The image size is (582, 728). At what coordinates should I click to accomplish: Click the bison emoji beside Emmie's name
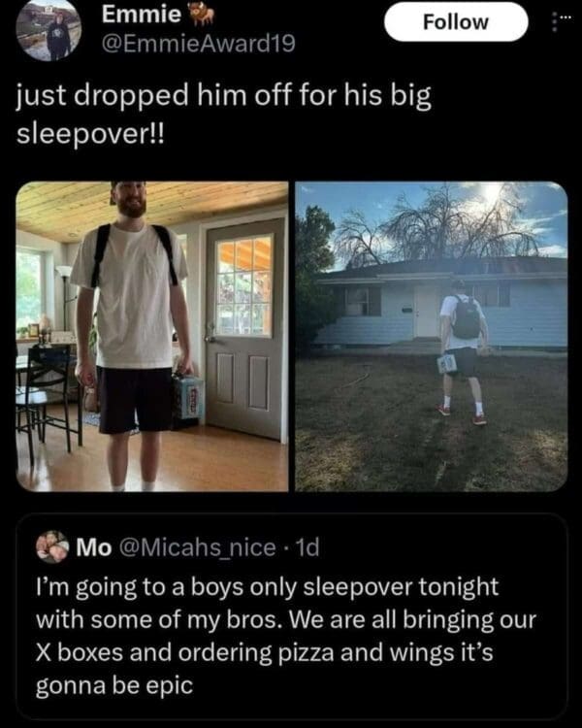click(x=203, y=15)
